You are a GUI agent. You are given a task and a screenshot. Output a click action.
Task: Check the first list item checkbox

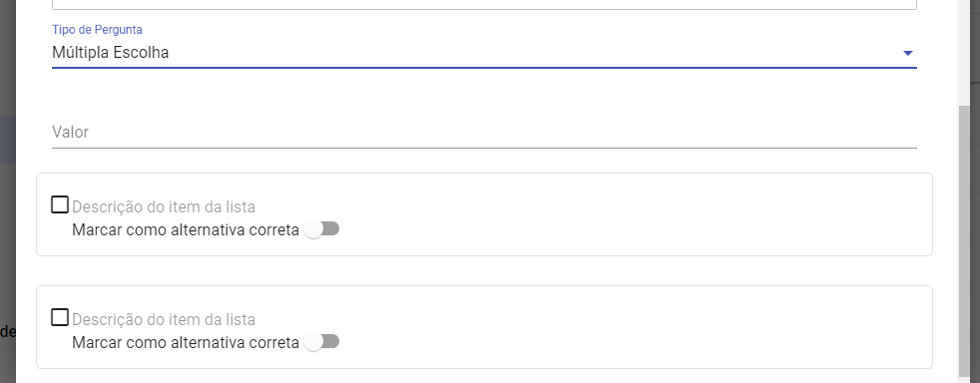[60, 204]
